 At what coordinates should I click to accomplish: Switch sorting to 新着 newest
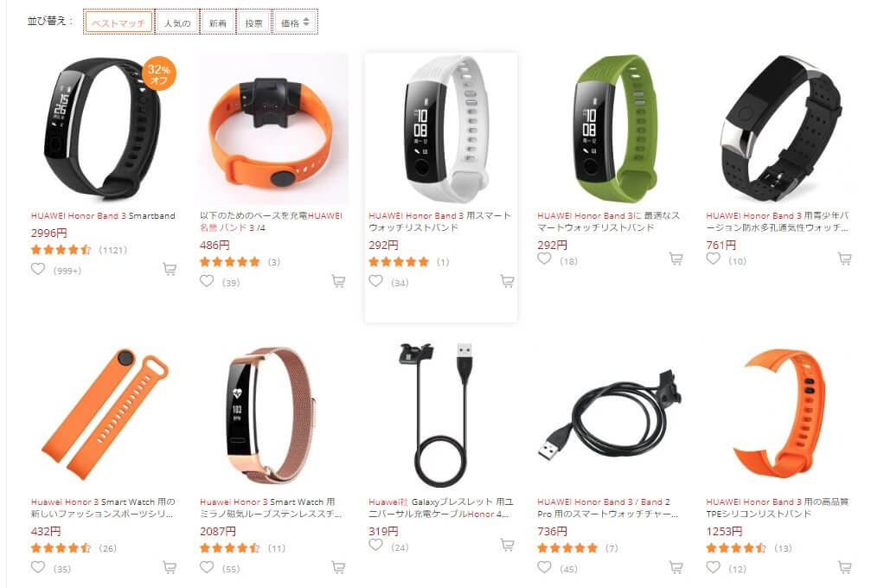pyautogui.click(x=218, y=22)
